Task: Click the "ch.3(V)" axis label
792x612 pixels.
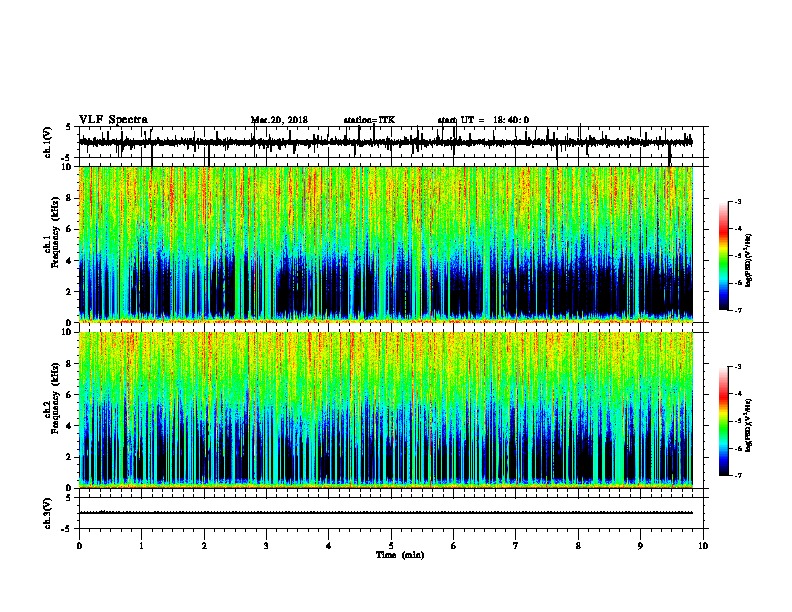Action: 48,513
